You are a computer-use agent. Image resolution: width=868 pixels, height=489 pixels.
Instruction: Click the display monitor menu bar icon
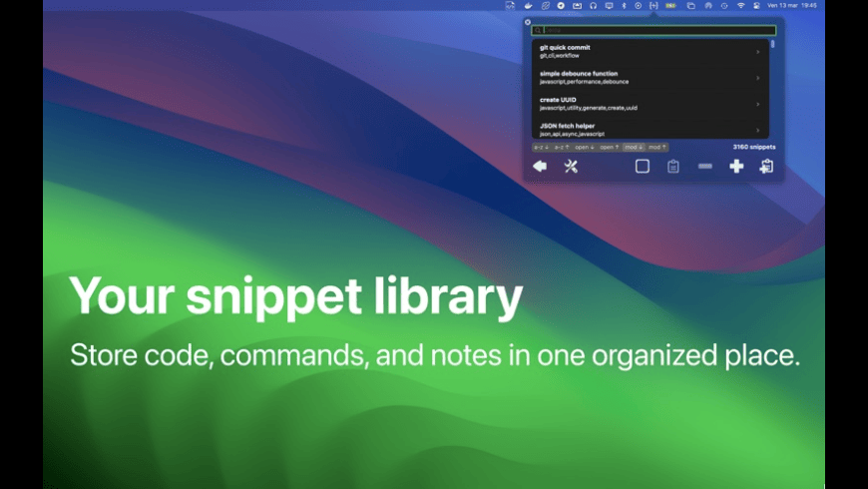coord(609,6)
